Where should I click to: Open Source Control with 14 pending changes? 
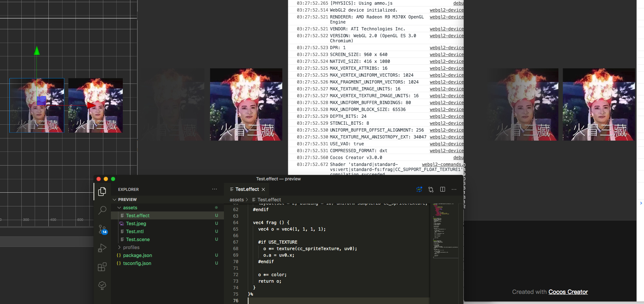[103, 230]
